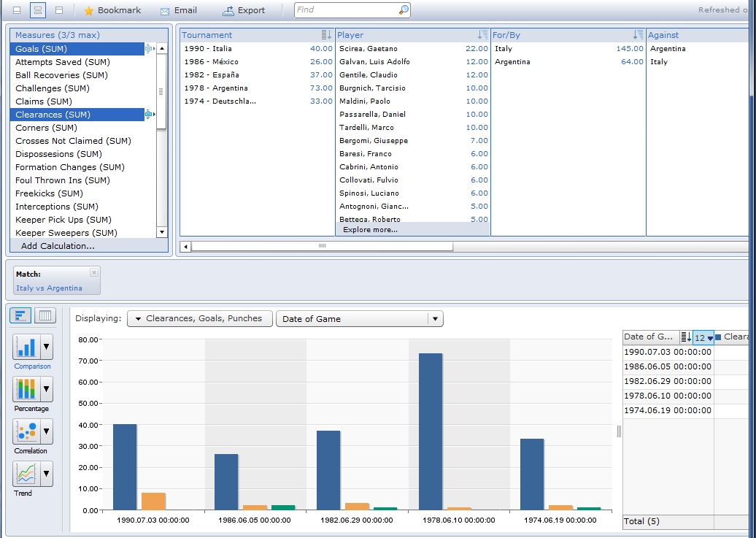The width and height of the screenshot is (756, 538).
Task: Open the Comparison chart type dropdown arrow
Action: (47, 347)
